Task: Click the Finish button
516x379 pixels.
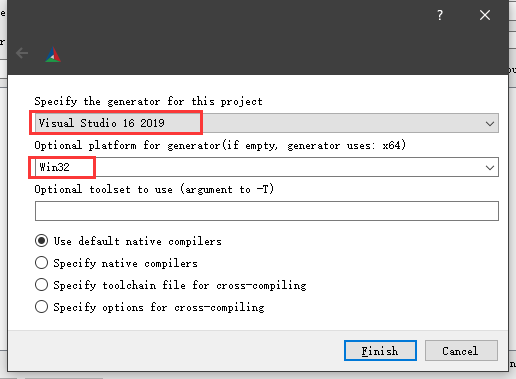Action: (x=380, y=351)
